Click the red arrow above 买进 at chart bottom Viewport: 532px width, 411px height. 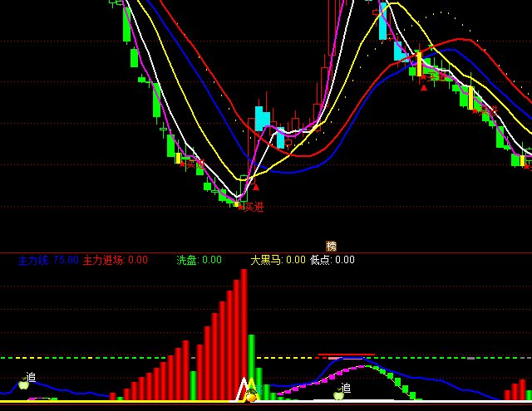pyautogui.click(x=255, y=187)
